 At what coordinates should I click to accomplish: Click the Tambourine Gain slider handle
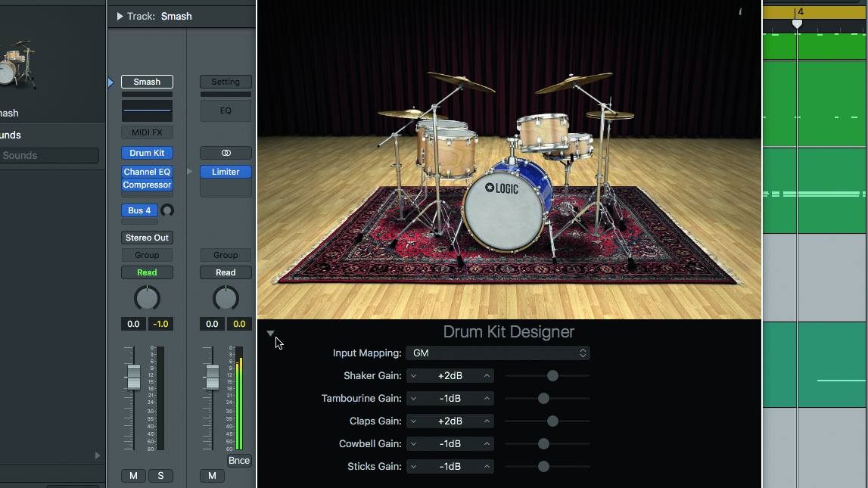point(543,399)
